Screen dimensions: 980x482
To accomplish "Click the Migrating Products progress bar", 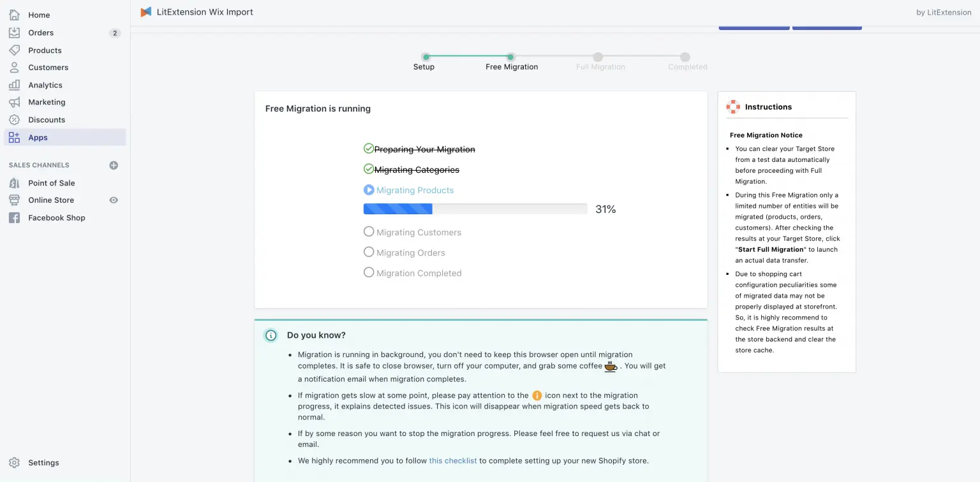I will 475,208.
